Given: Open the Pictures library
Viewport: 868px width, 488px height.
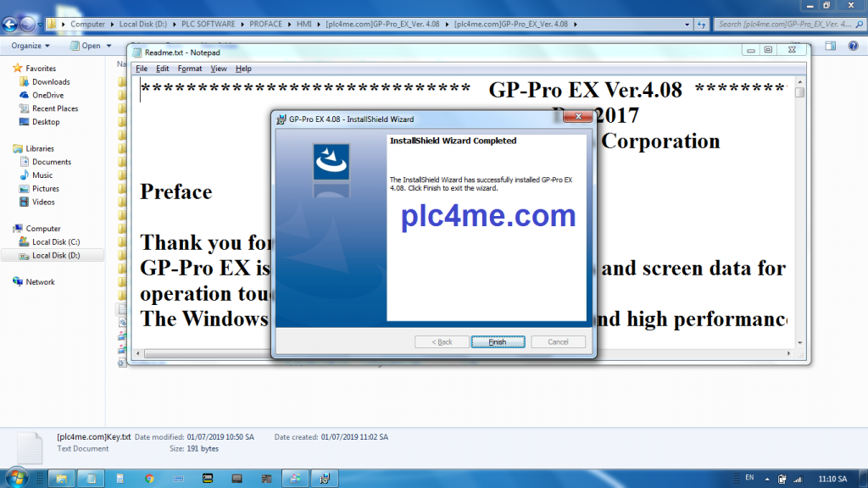Looking at the screenshot, I should click(x=46, y=189).
